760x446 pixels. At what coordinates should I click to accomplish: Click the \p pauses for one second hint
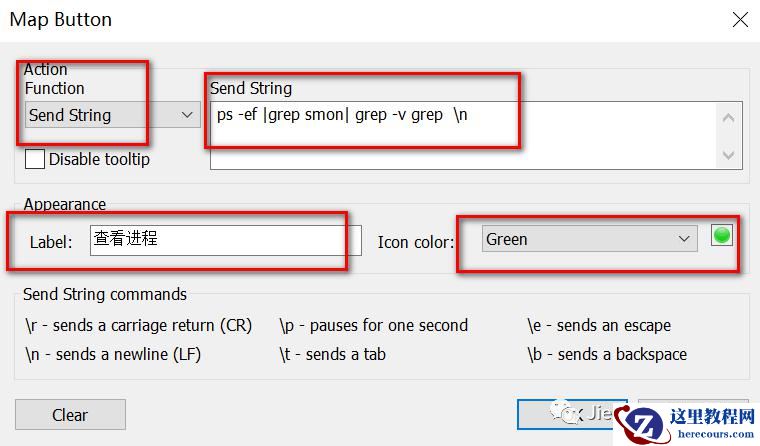pyautogui.click(x=374, y=325)
